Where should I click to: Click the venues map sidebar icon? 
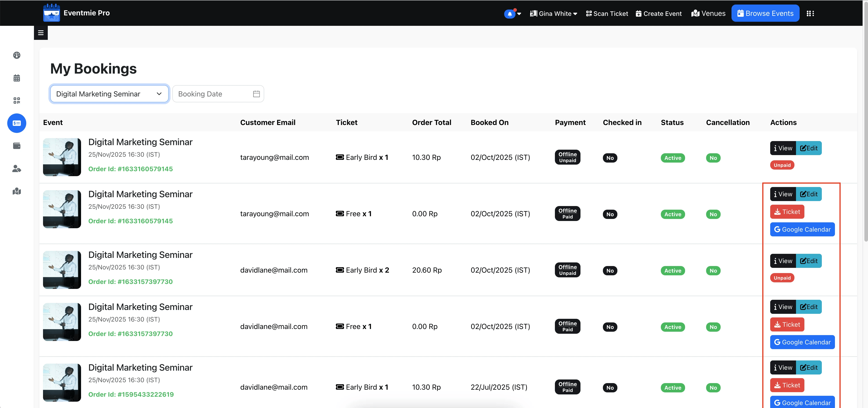(x=17, y=191)
